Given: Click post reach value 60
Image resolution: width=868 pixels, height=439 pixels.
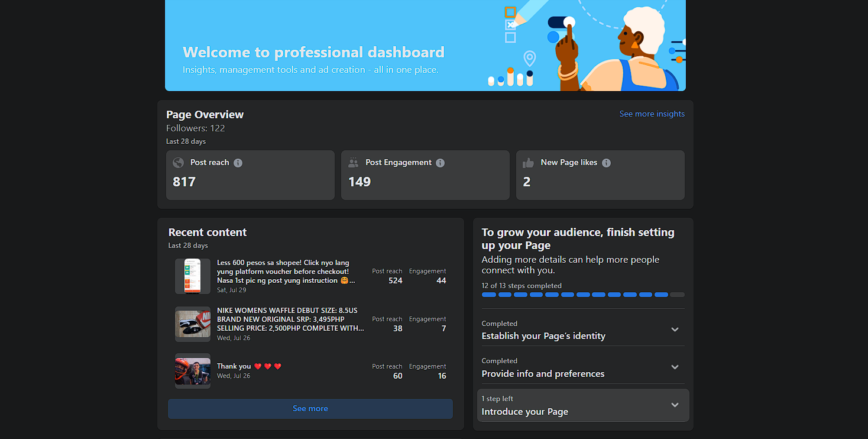Looking at the screenshot, I should (398, 376).
